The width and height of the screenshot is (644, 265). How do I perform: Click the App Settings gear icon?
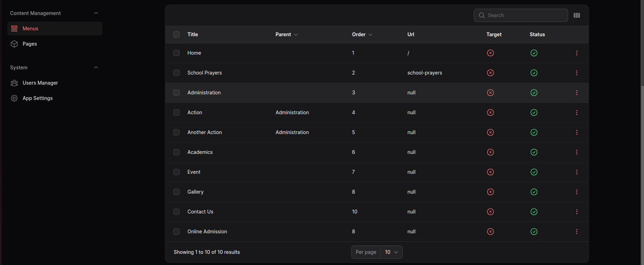[14, 98]
